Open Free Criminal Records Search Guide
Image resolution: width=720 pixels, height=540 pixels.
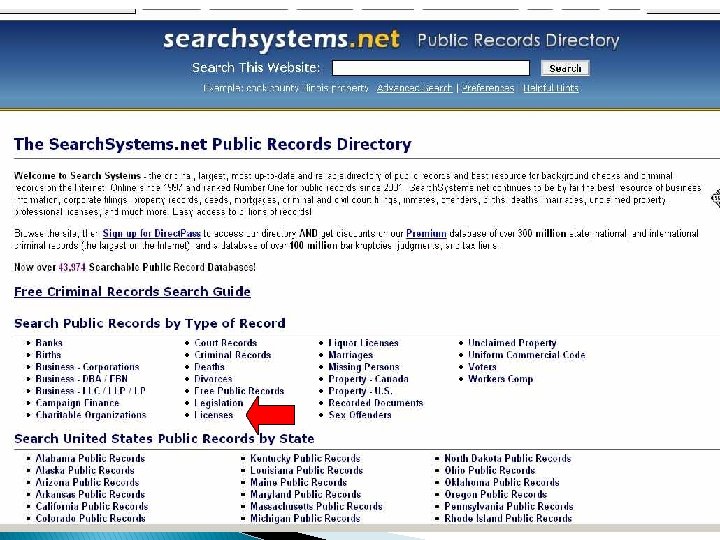[x=132, y=292]
